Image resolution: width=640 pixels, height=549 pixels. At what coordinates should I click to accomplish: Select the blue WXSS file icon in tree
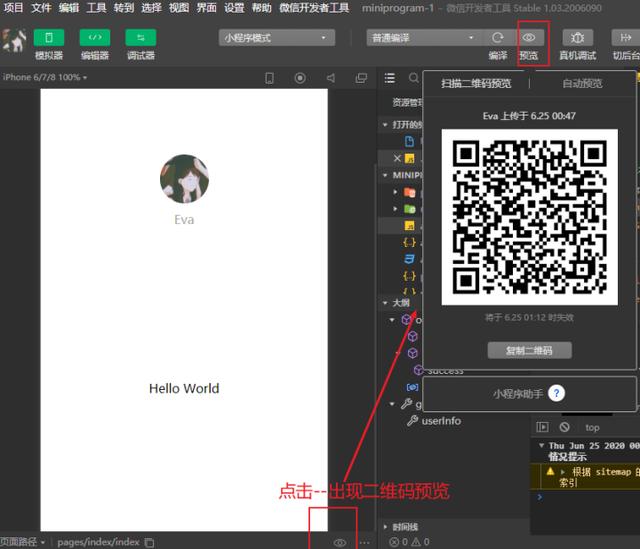(x=409, y=259)
